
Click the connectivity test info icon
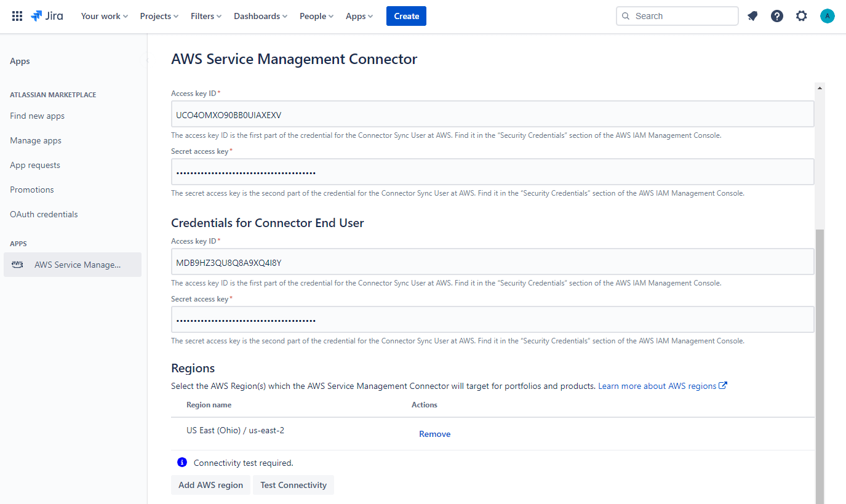pos(182,462)
